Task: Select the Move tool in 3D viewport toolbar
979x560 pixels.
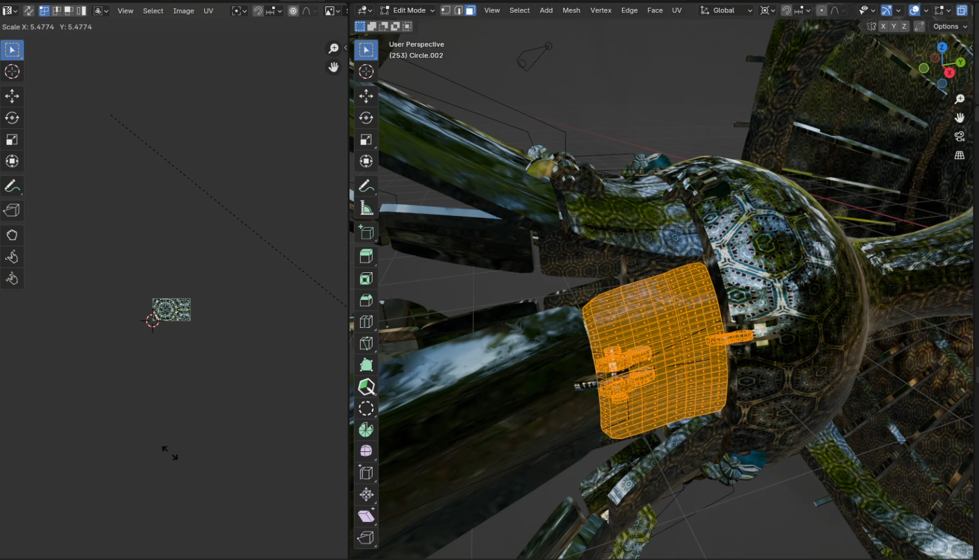Action: click(x=366, y=96)
